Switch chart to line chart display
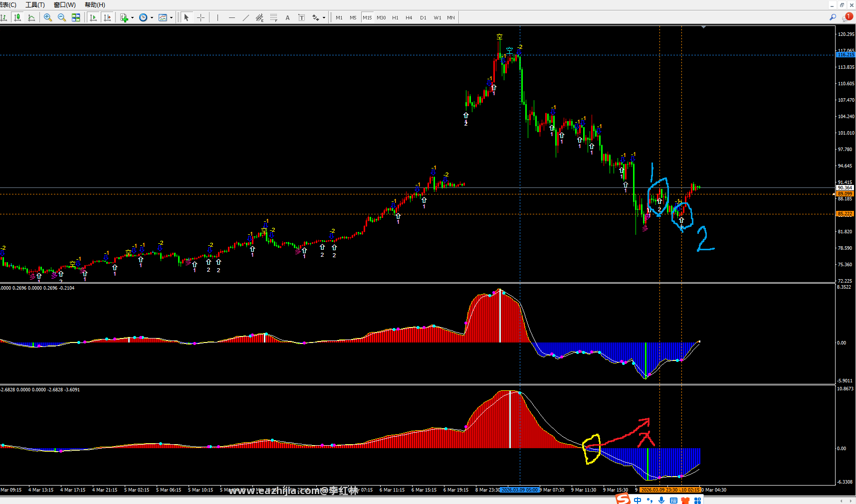The height and width of the screenshot is (504, 856). click(31, 17)
